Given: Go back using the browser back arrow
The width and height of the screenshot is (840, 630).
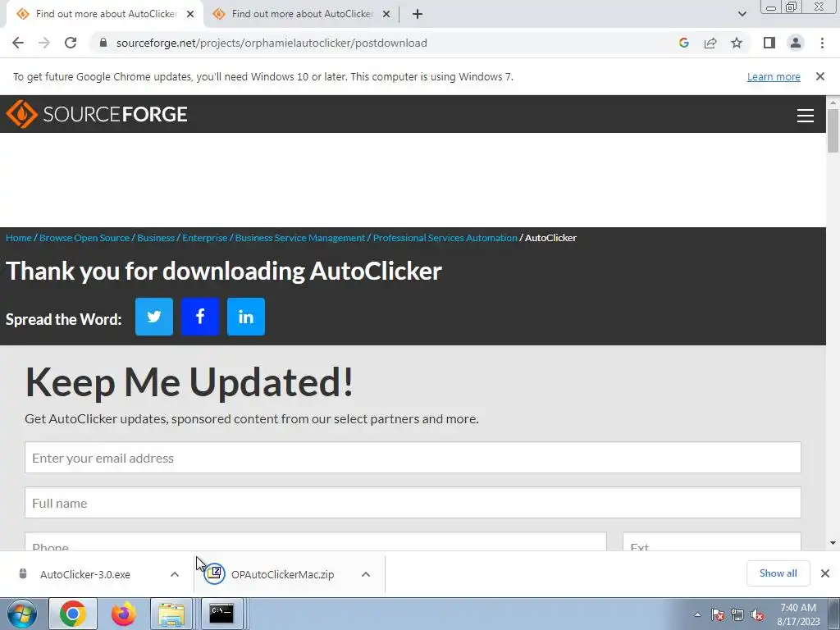Looking at the screenshot, I should [x=18, y=43].
